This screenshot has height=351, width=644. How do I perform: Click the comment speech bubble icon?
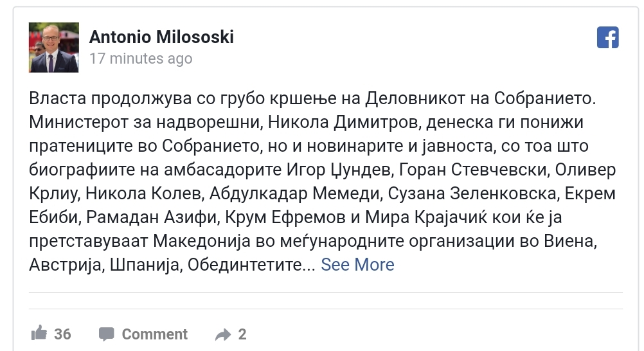(106, 334)
